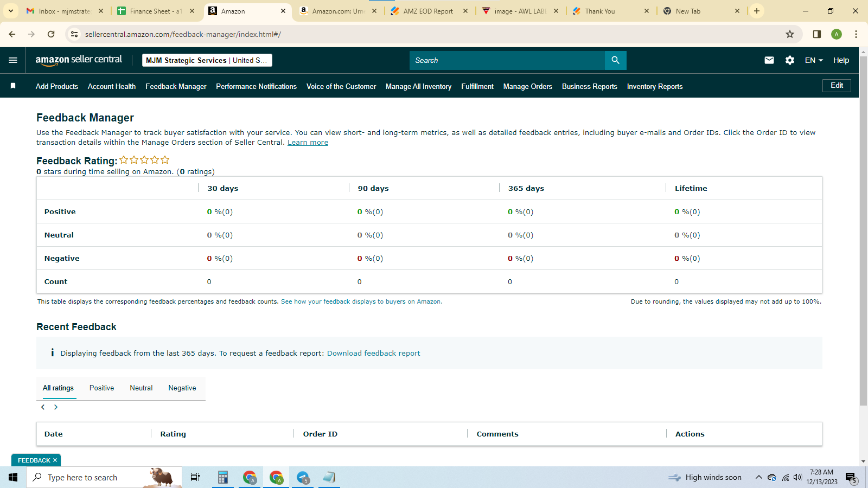Reload the current page
The image size is (868, 488).
pyautogui.click(x=51, y=34)
